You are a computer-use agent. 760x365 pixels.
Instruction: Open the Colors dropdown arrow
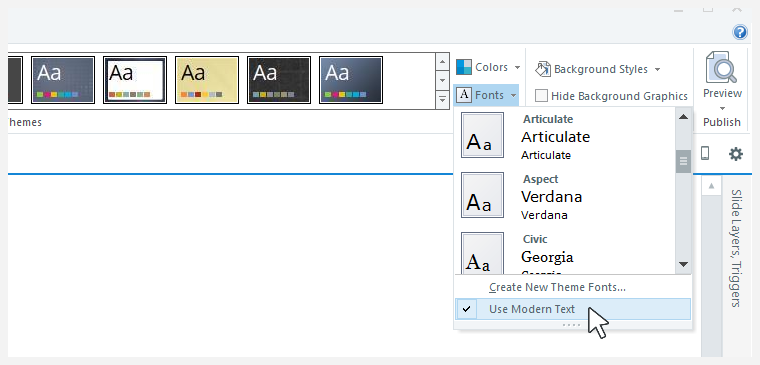click(x=517, y=67)
